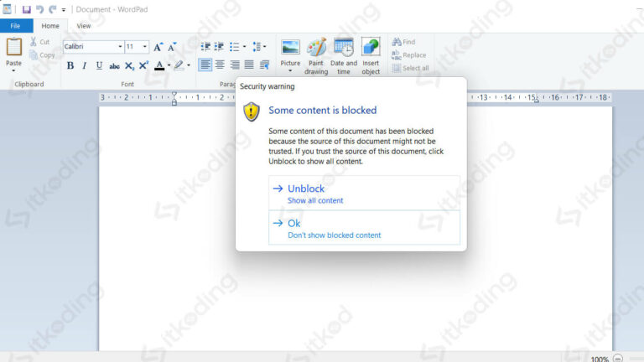Click Ok, don't show blocked content
644x362 pixels.
point(364,228)
